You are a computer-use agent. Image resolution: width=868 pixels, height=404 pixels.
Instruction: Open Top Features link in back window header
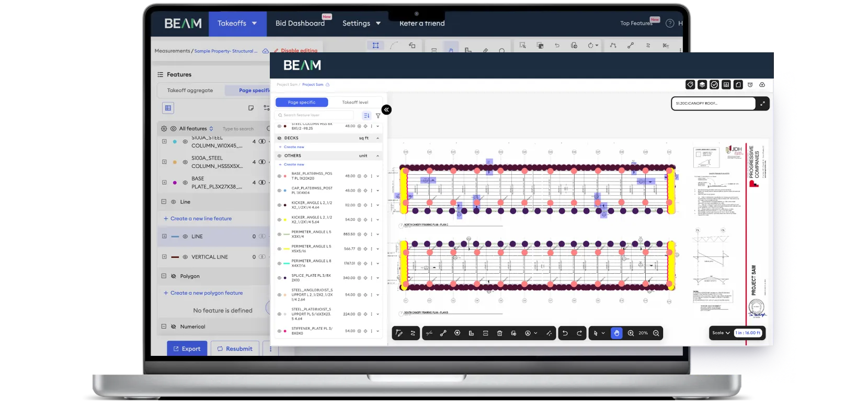tap(636, 24)
